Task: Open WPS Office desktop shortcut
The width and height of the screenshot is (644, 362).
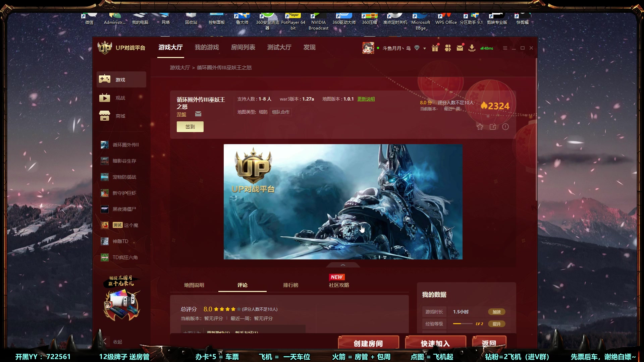Action: point(446,18)
